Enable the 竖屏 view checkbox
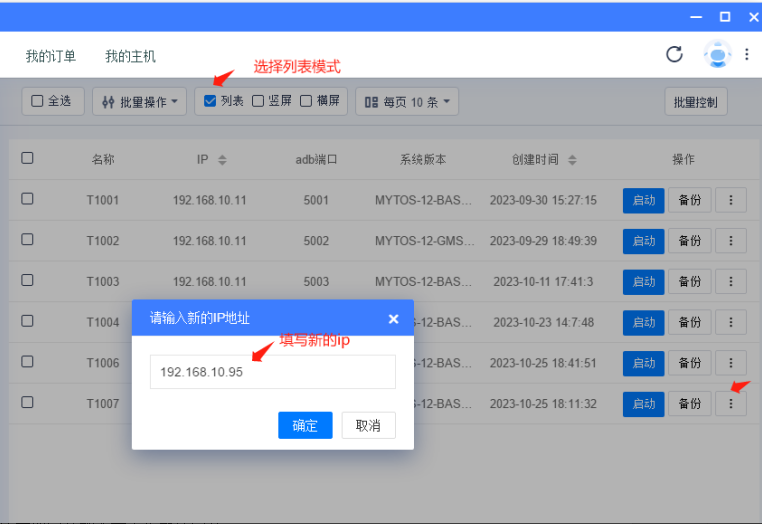Image resolution: width=762 pixels, height=524 pixels. point(258,101)
